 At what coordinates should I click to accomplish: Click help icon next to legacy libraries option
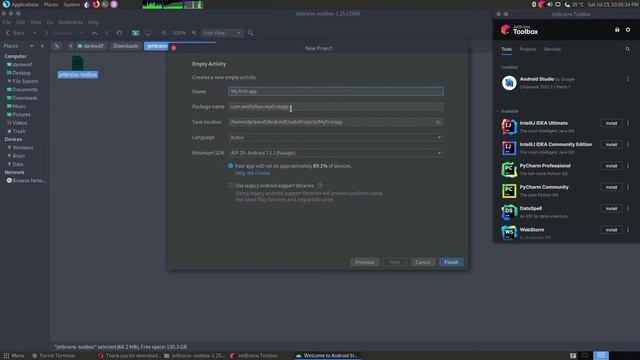[x=320, y=185]
